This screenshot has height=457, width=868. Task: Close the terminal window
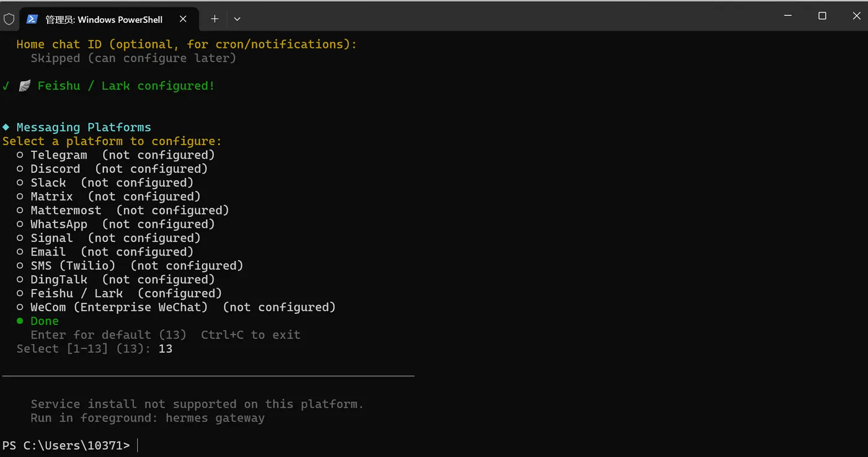point(856,16)
